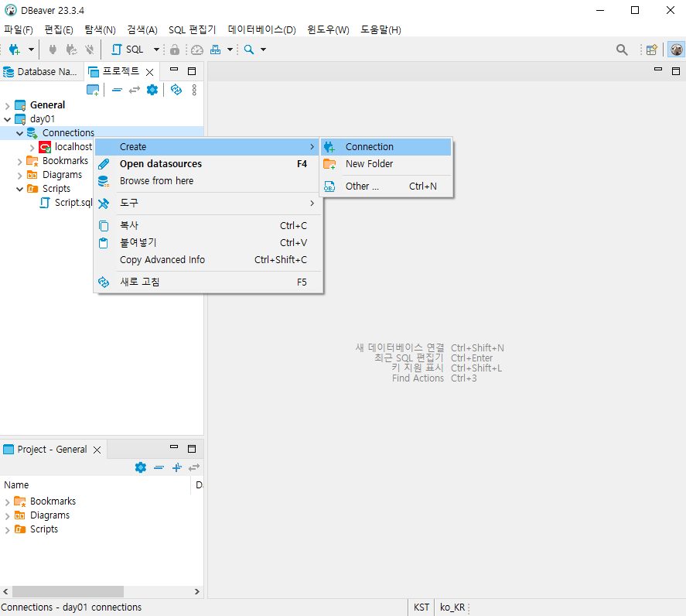This screenshot has width=686, height=616.
Task: Open view menu three-dots in project panel
Action: point(194,90)
